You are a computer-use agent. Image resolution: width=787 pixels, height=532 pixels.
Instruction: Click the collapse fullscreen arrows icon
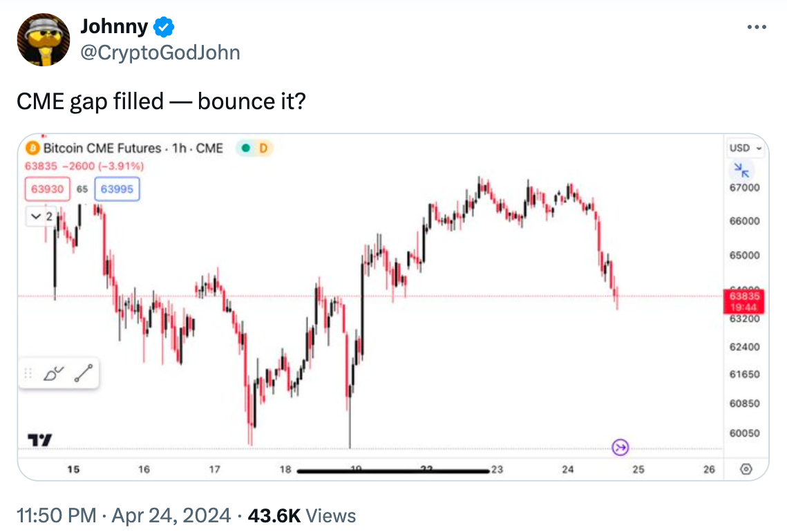tap(741, 170)
